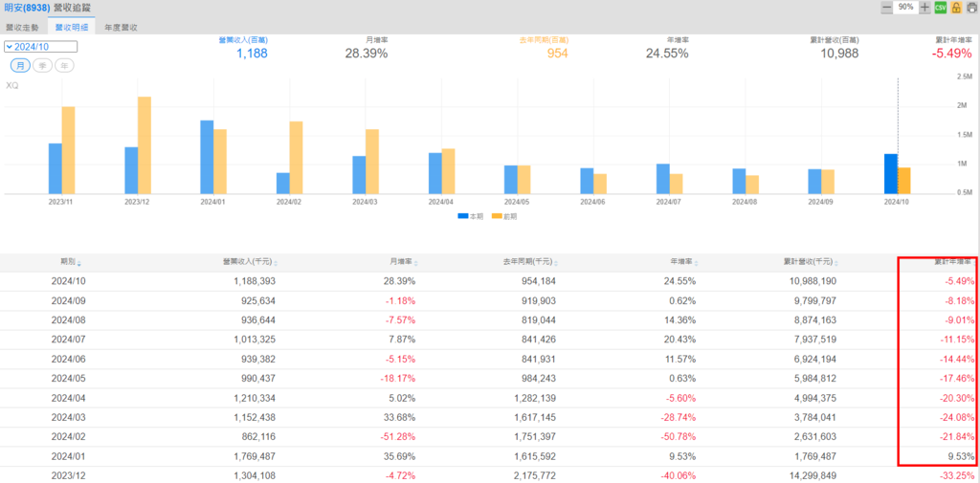
Task: Open the 2024/10 period dropdown
Action: click(40, 47)
